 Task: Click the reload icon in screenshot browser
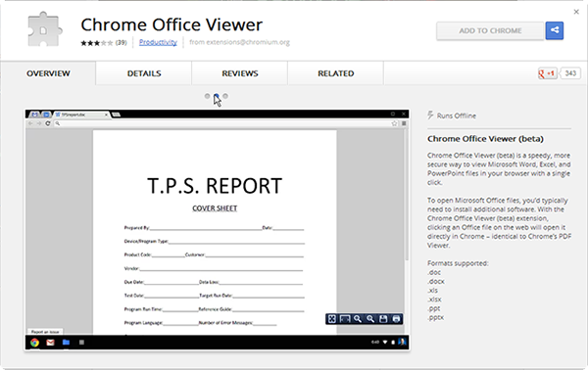pos(48,123)
